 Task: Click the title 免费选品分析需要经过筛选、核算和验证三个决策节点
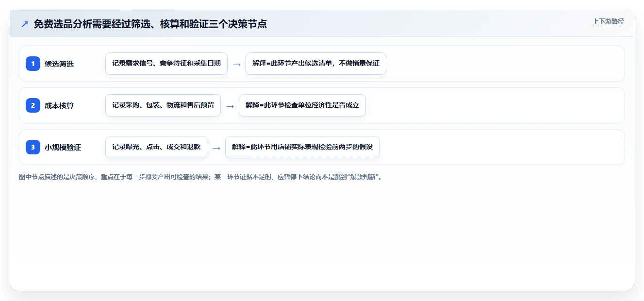tap(150, 24)
